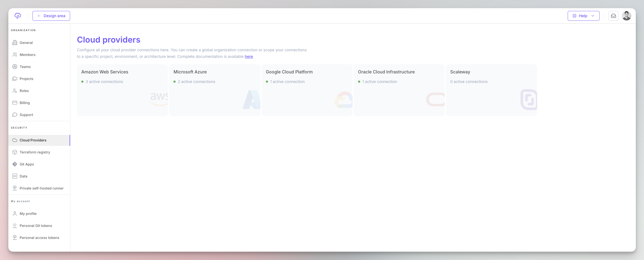The width and height of the screenshot is (644, 260).
Task: Click '1 active connection' under Oracle
Action: coord(380,82)
